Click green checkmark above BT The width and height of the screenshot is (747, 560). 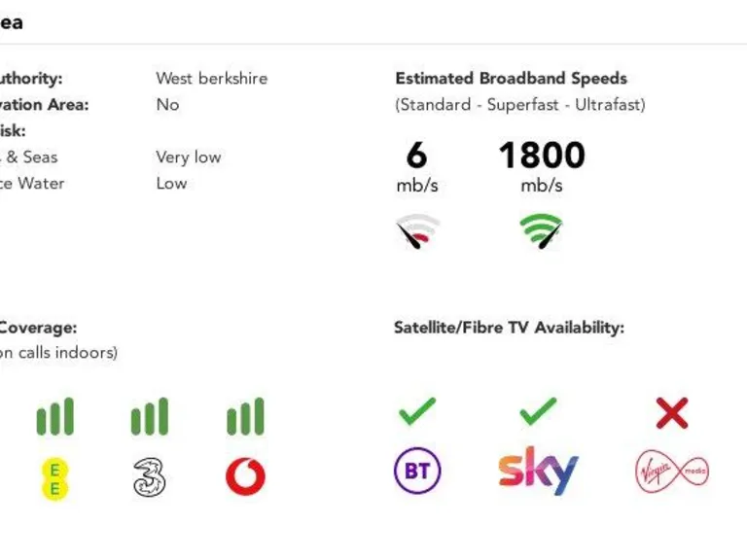[x=417, y=412]
